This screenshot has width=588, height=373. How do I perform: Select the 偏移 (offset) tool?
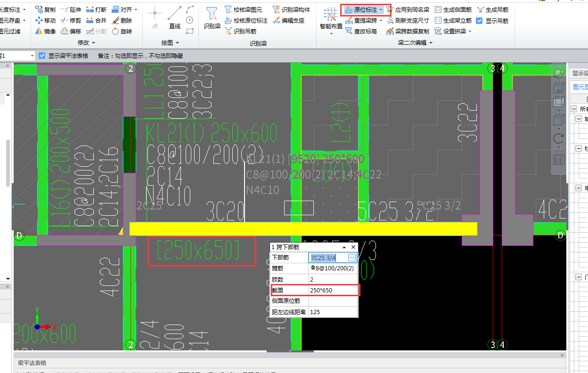(71, 31)
